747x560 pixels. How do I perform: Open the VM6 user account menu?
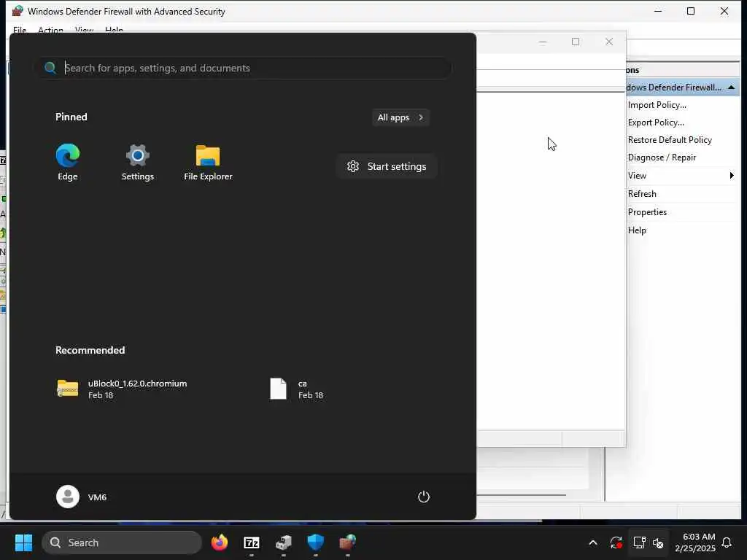point(82,497)
